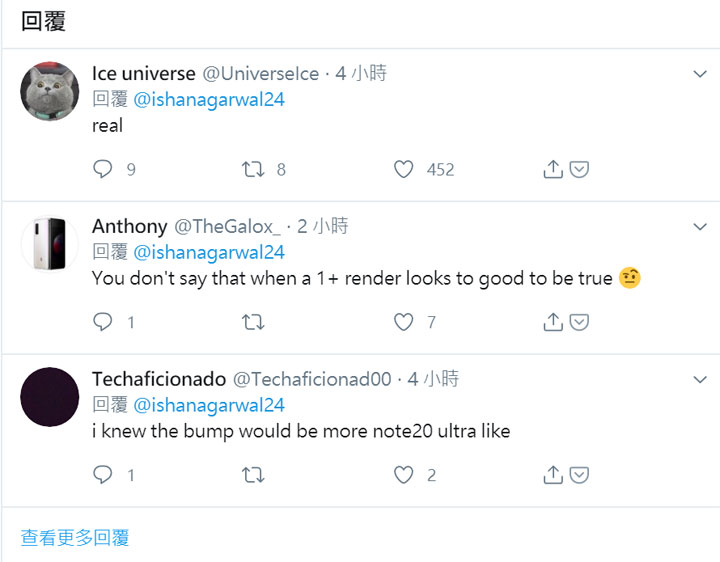Screen dimensions: 720x562
Task: Open @ishanagarwal24 mention in Techaficionado's reply
Action: click(x=209, y=405)
